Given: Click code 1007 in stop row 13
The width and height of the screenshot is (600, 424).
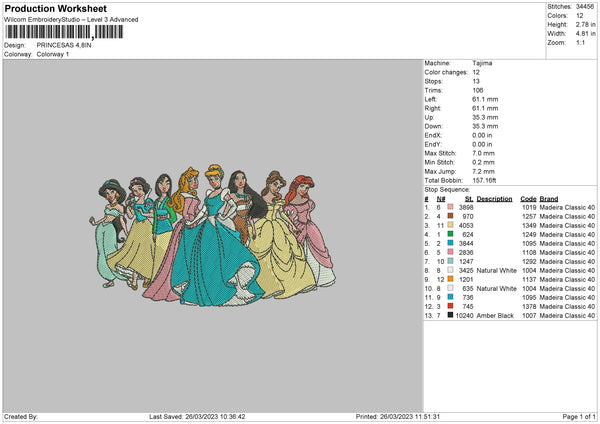Looking at the screenshot, I should click(x=529, y=315).
